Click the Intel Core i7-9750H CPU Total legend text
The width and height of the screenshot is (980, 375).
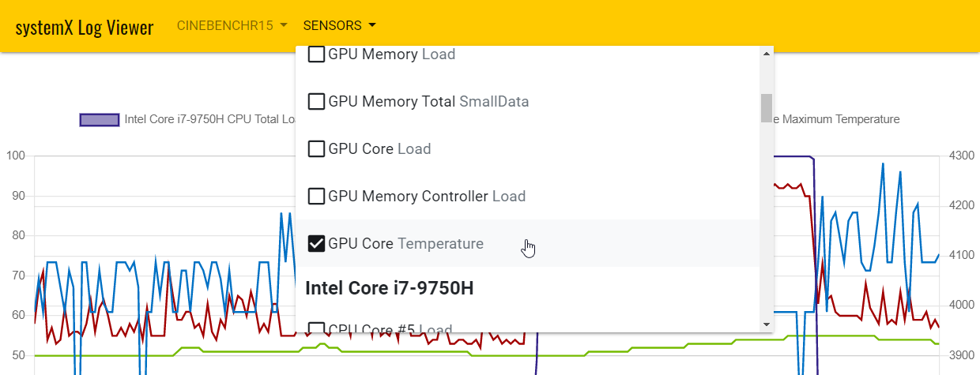[209, 119]
